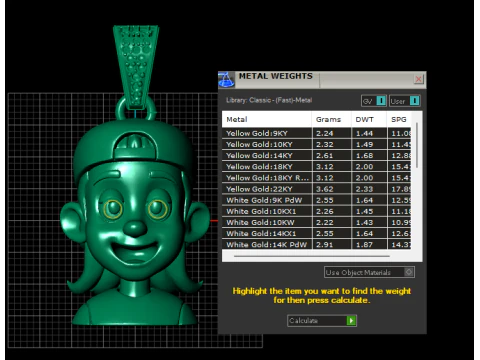Select the White Gold:9K PdW row
This screenshot has height=360, width=480.
click(x=316, y=200)
